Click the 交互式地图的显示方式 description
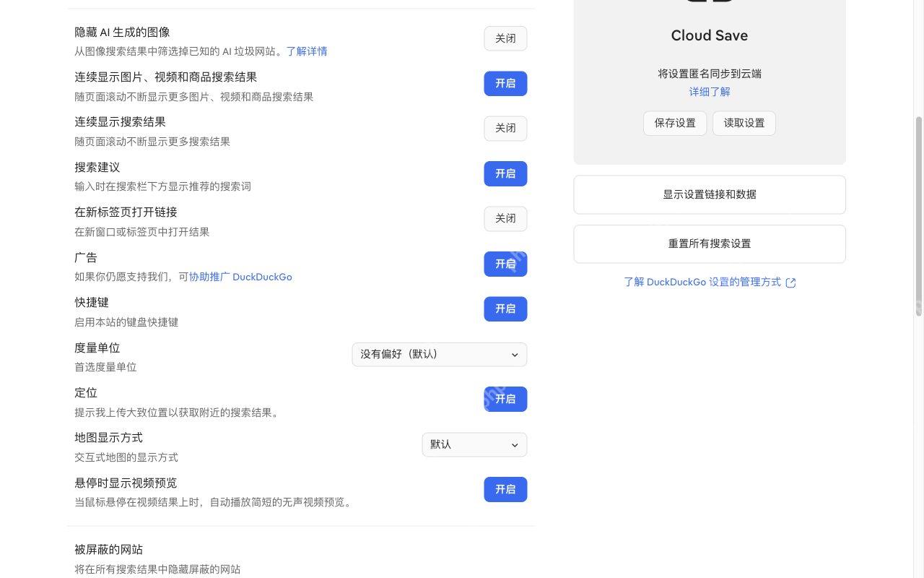The image size is (924, 578). point(126,457)
